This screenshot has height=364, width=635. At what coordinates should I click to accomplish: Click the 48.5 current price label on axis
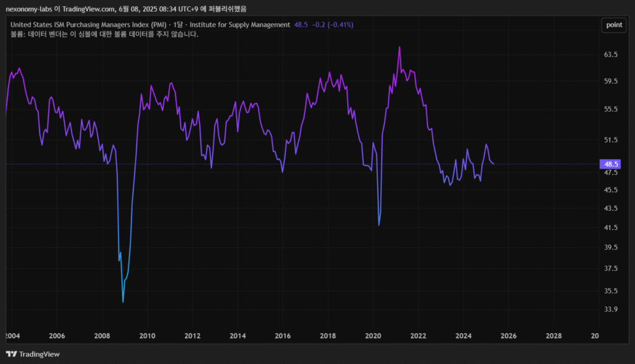[x=610, y=164]
